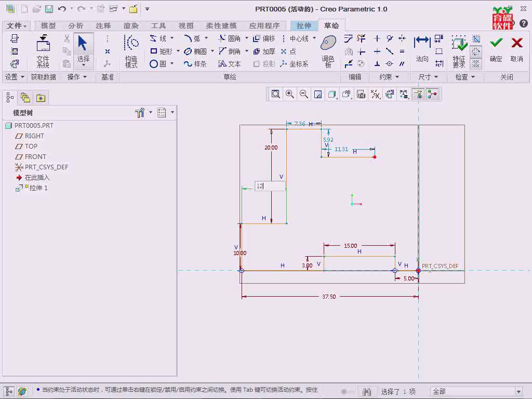The height and width of the screenshot is (399, 532).
Task: Click the 取消 cancel button
Action: (517, 49)
